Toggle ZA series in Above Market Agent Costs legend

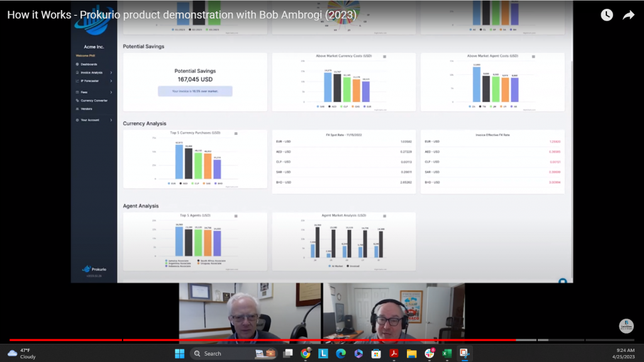pyautogui.click(x=472, y=106)
